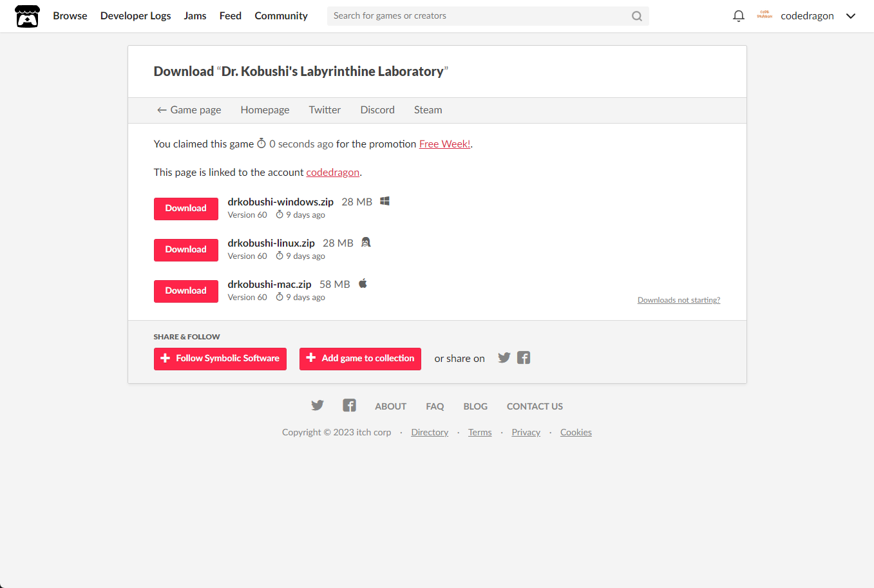874x588 pixels.
Task: Click the 58 MB file size
Action: 335,285
